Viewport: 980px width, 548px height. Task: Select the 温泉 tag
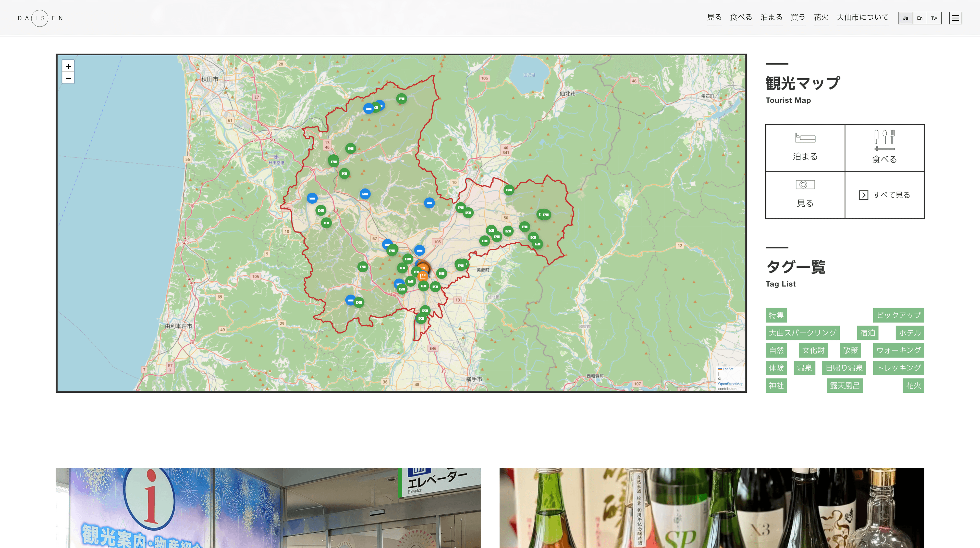805,368
